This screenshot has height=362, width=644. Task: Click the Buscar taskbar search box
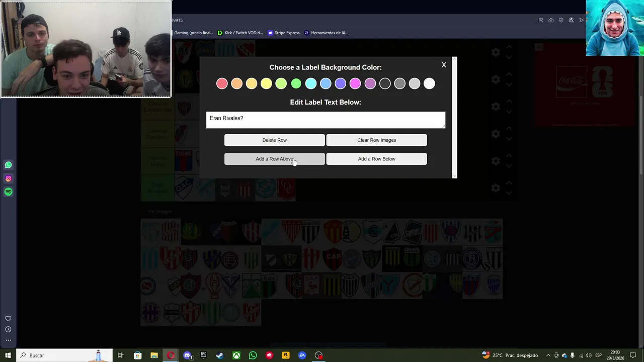63,355
